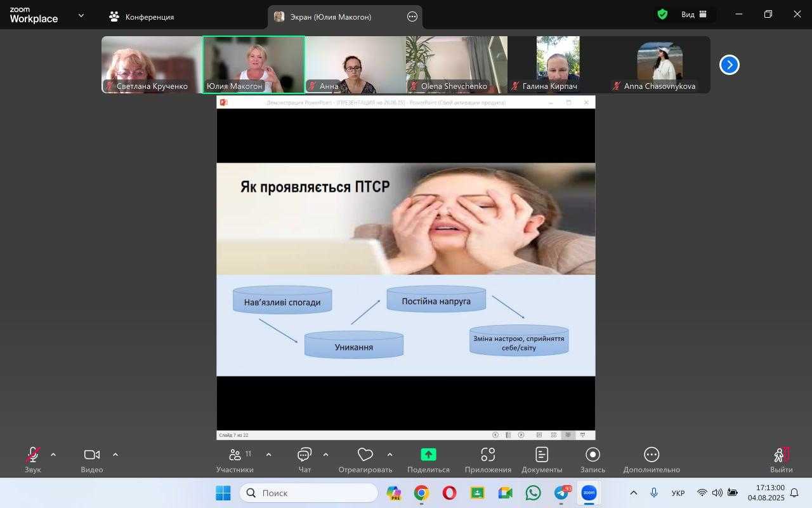
Task: Open the Participants list
Action: tap(235, 455)
